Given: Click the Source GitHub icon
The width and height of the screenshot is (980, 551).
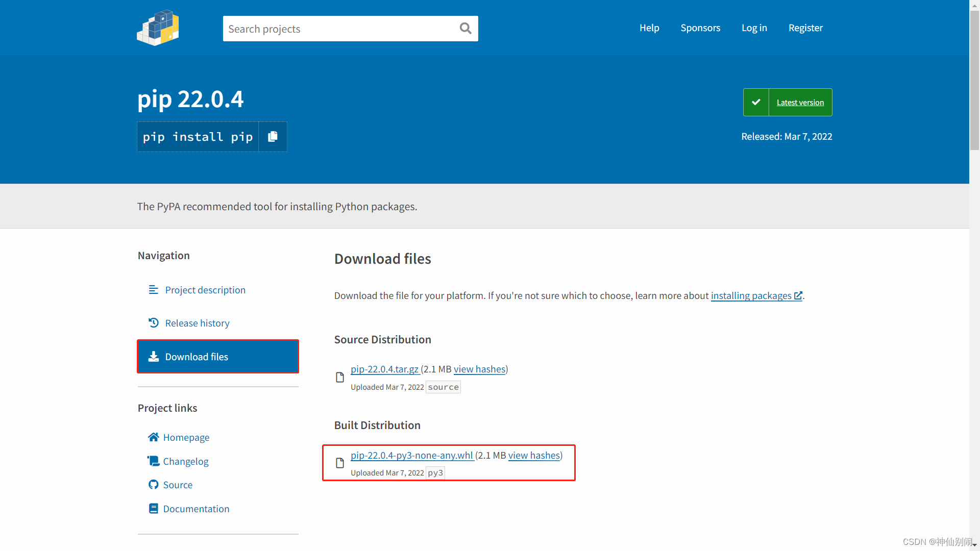Looking at the screenshot, I should pos(153,485).
